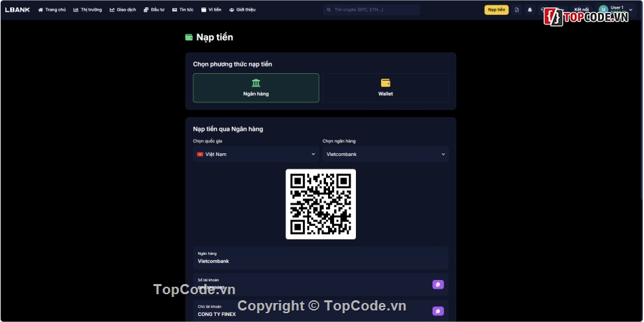This screenshot has height=322, width=644.
Task: Click the Kết nối button
Action: point(581,10)
